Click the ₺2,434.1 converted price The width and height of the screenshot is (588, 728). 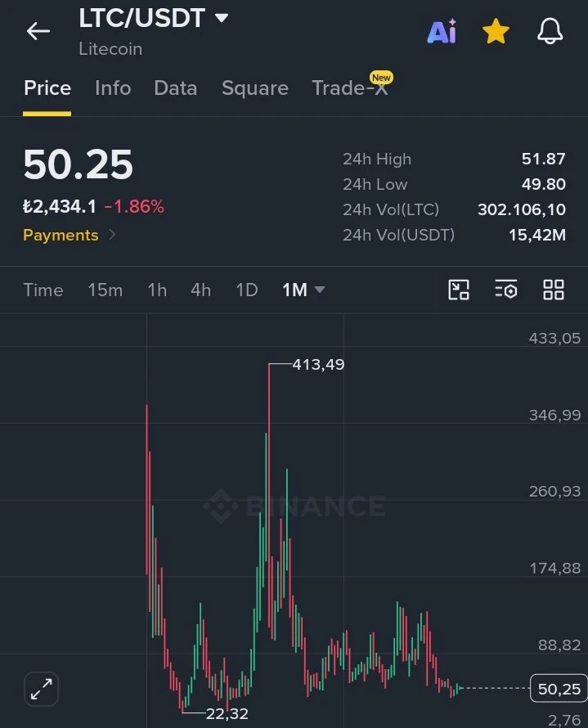coord(60,207)
